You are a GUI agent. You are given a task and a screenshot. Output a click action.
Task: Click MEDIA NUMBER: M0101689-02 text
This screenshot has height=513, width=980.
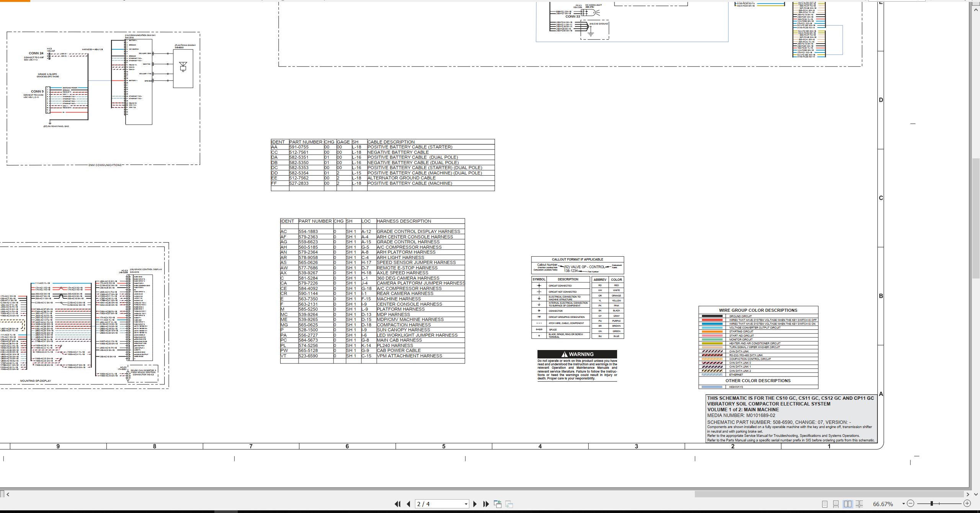point(741,415)
